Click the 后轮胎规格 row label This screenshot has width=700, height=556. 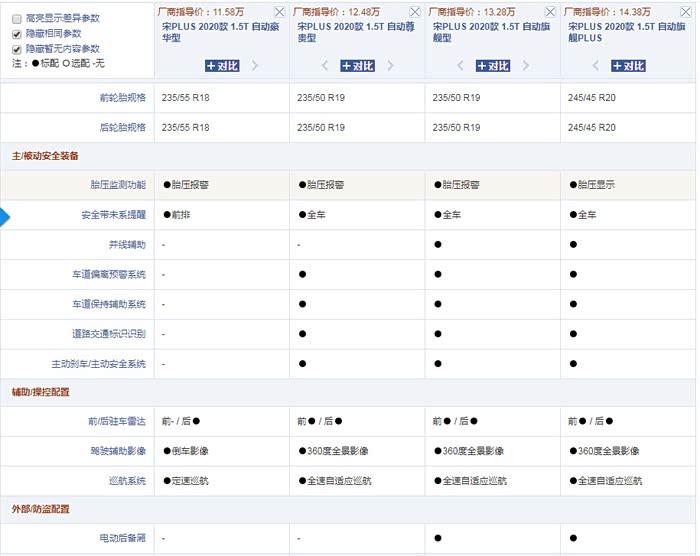(123, 127)
